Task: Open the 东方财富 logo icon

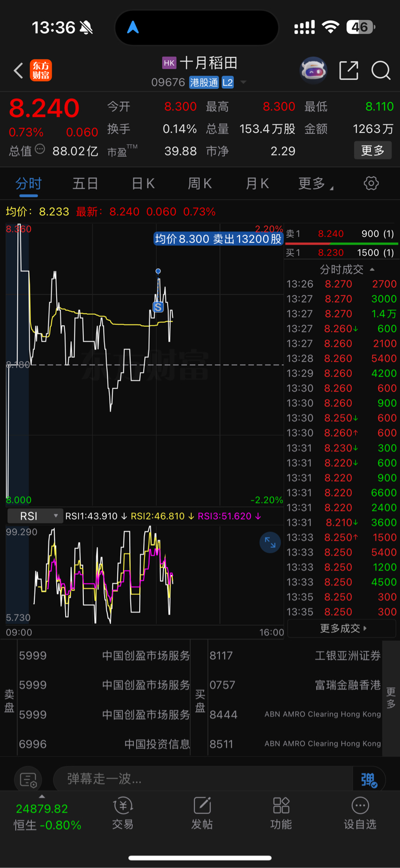Action: [x=41, y=70]
